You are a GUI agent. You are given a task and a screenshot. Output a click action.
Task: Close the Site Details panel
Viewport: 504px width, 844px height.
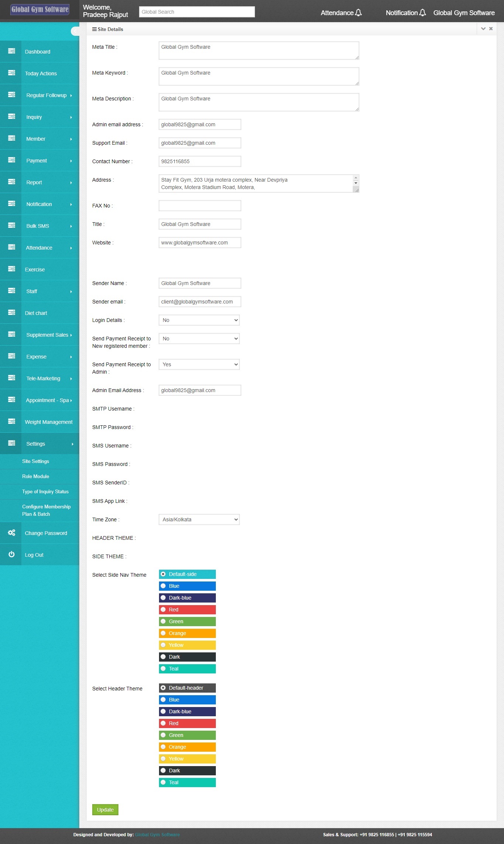click(x=491, y=29)
